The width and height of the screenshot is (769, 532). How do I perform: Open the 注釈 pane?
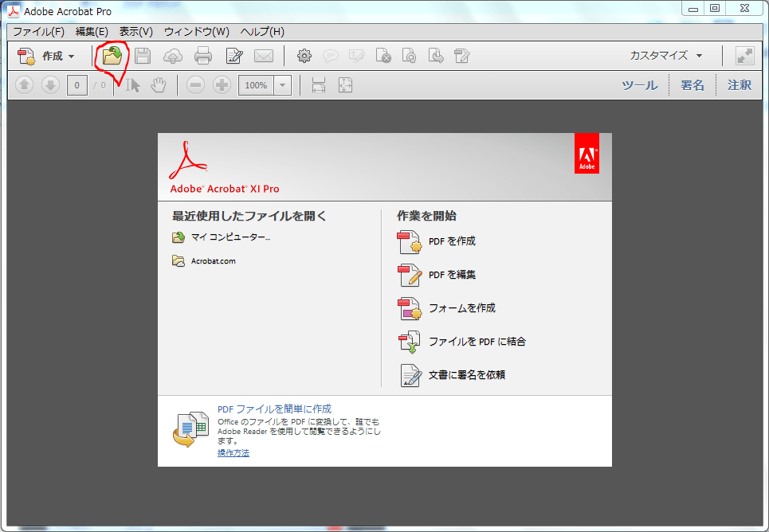(740, 85)
